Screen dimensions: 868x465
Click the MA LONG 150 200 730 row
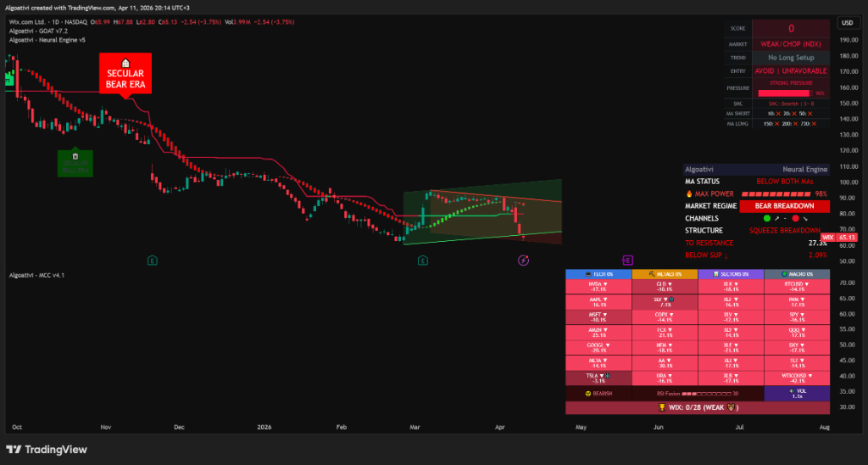pos(777,124)
